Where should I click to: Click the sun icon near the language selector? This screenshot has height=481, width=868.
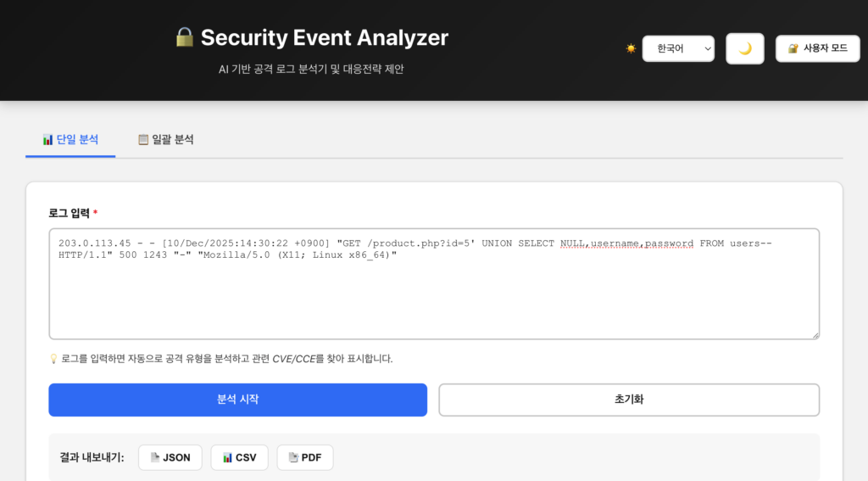click(x=631, y=49)
